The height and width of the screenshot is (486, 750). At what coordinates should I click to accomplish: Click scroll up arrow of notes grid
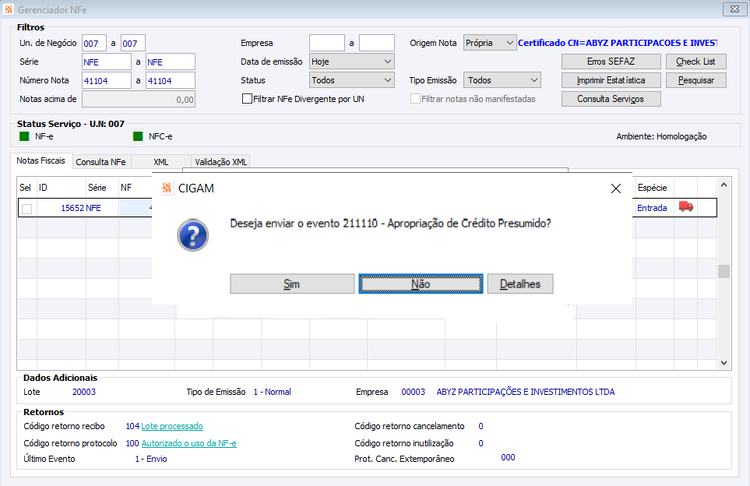click(724, 185)
